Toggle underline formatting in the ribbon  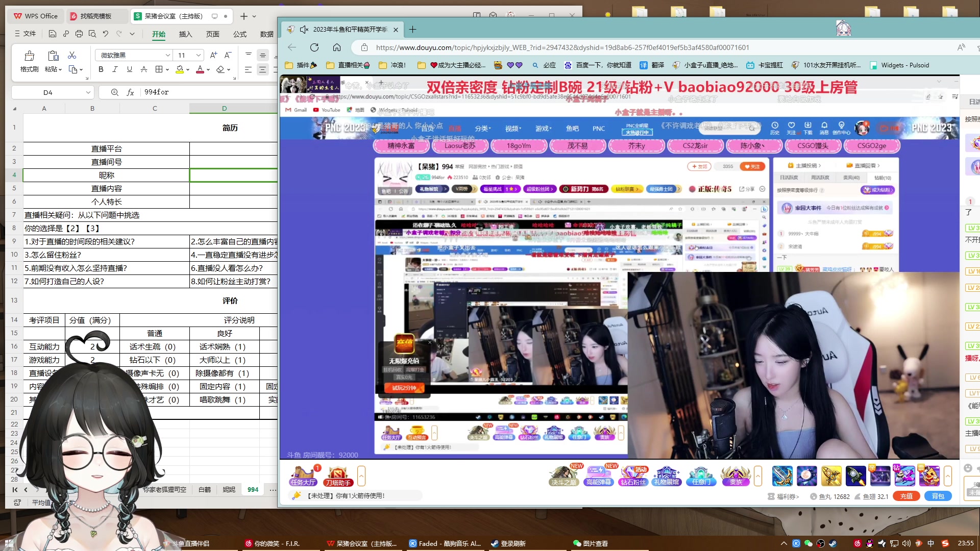[129, 69]
